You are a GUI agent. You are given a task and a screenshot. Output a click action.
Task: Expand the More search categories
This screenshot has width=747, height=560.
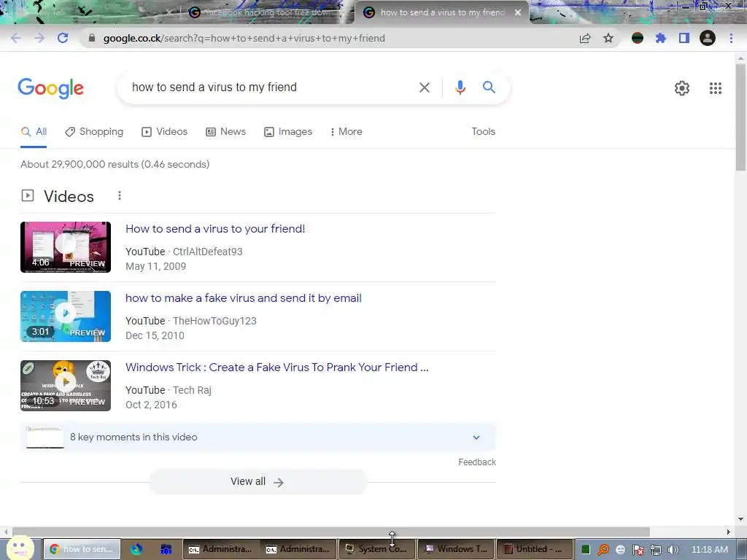pyautogui.click(x=347, y=132)
